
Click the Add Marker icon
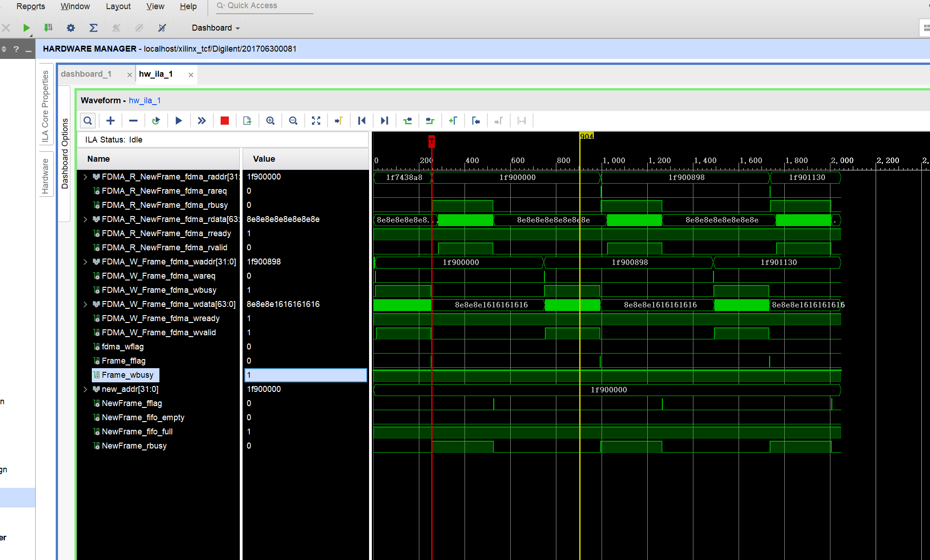pos(453,121)
